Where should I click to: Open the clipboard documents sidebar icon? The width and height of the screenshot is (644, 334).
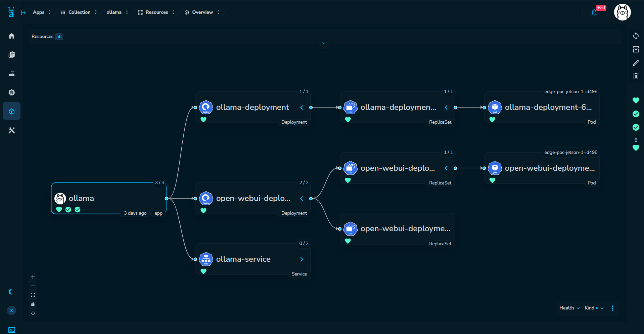[12, 55]
